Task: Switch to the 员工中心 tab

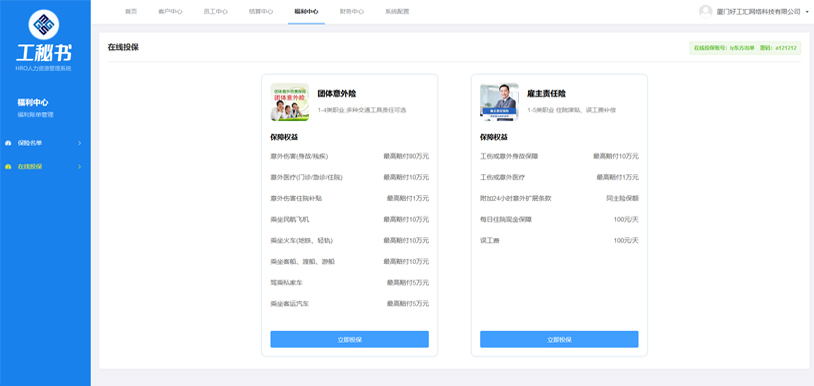Action: [x=215, y=11]
